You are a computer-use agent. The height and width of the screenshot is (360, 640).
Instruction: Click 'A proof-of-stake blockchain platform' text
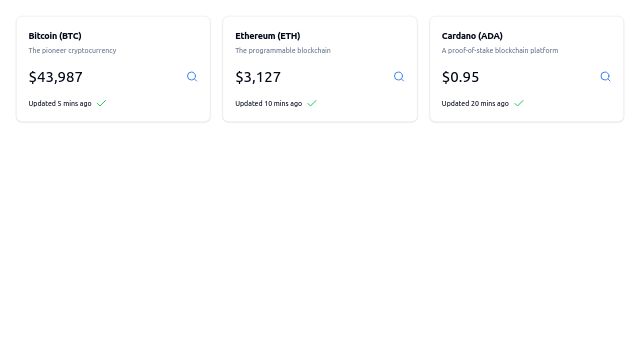click(500, 51)
